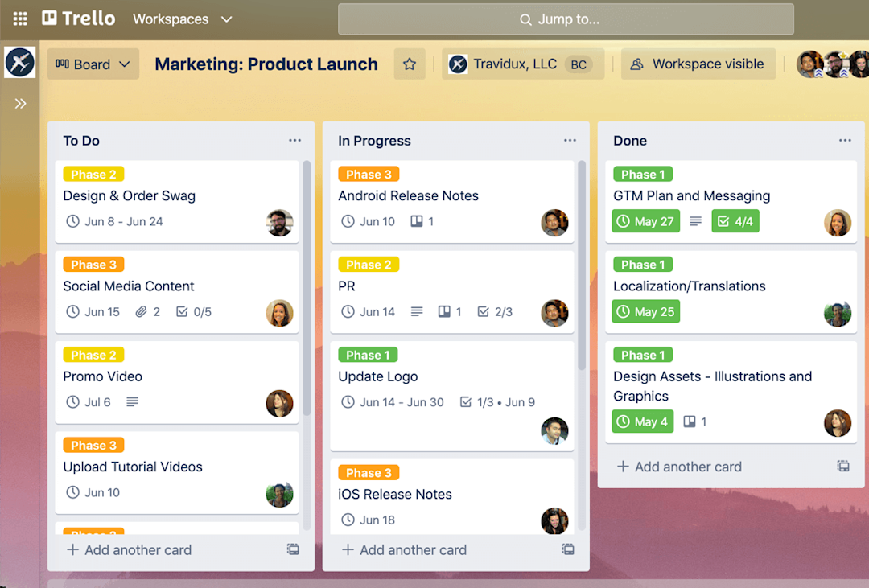Image resolution: width=869 pixels, height=588 pixels.
Task: Click the Trello apps grid icon
Action: click(x=19, y=19)
